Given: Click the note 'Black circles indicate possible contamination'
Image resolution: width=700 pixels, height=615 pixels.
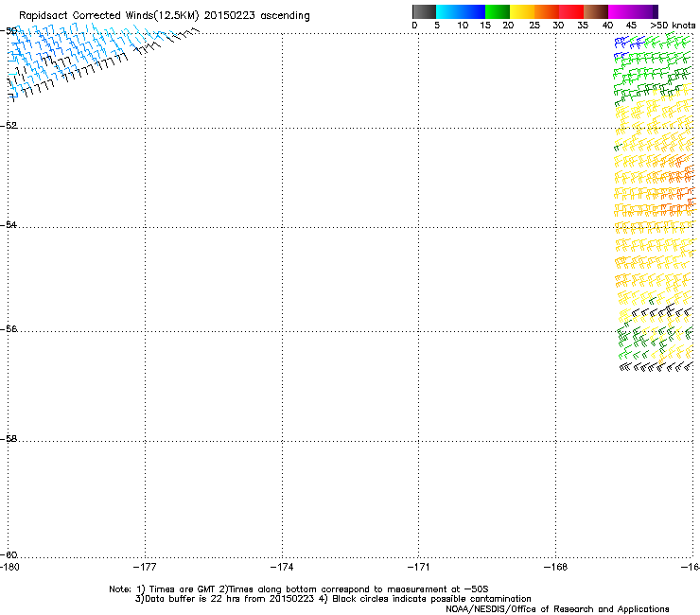Looking at the screenshot, I should point(431,599).
